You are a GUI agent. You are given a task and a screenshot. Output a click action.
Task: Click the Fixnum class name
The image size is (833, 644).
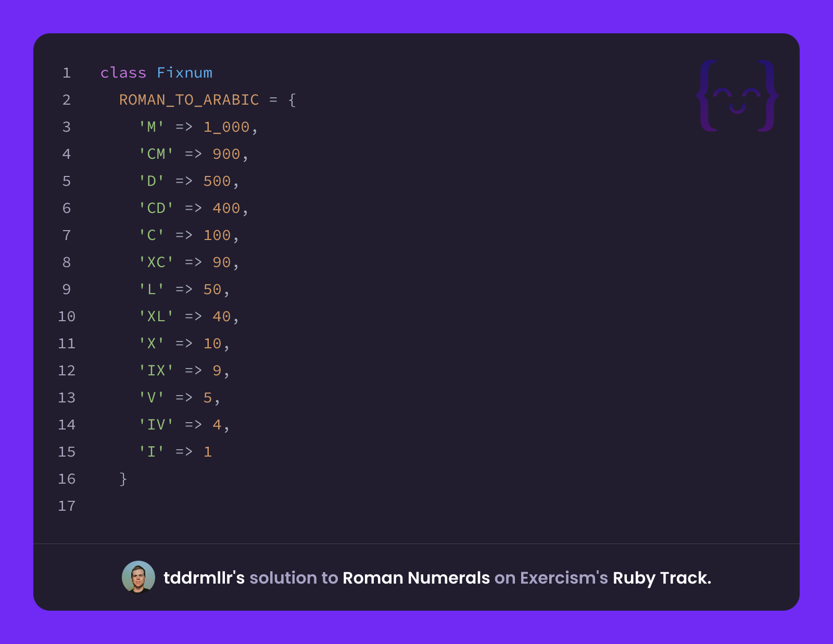(x=185, y=73)
